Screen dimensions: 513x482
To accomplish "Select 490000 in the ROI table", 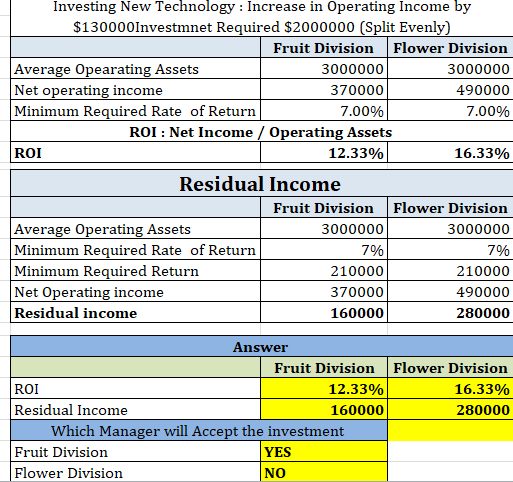I will coord(450,90).
